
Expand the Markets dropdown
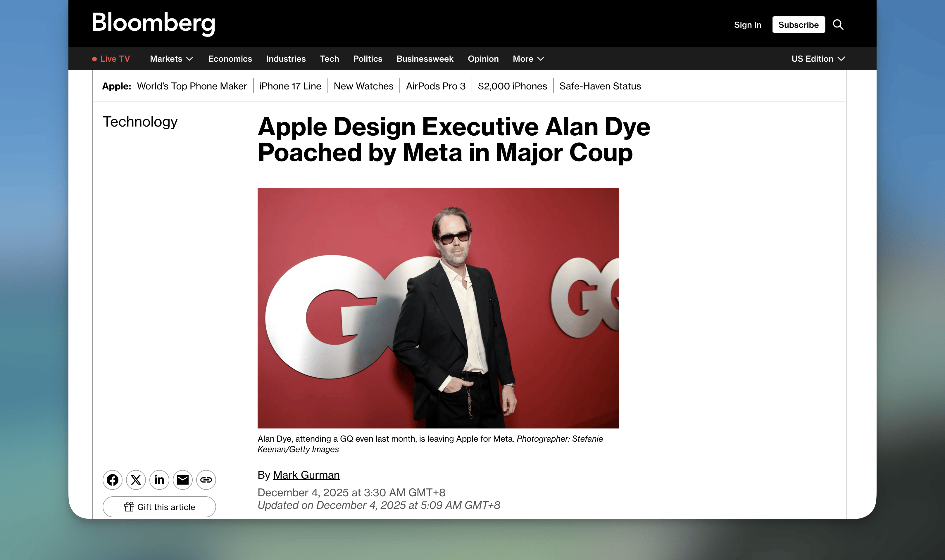click(x=171, y=59)
